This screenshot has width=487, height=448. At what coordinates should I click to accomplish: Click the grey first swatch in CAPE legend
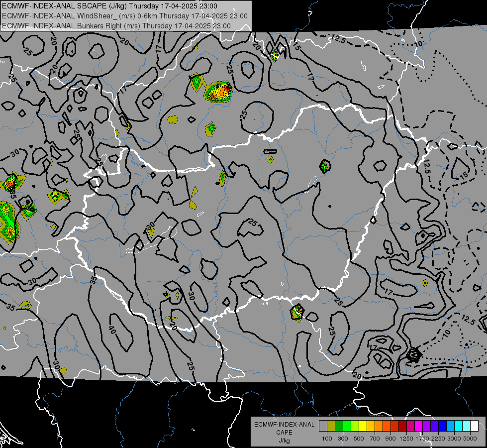(323, 426)
